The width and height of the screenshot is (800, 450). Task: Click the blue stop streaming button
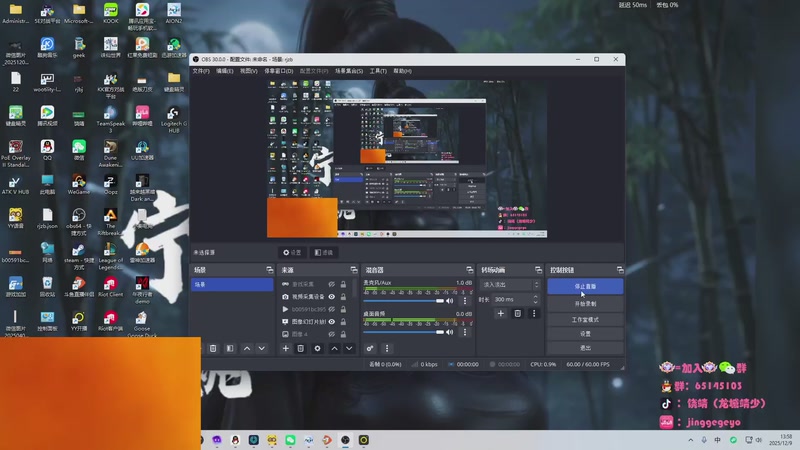[585, 286]
